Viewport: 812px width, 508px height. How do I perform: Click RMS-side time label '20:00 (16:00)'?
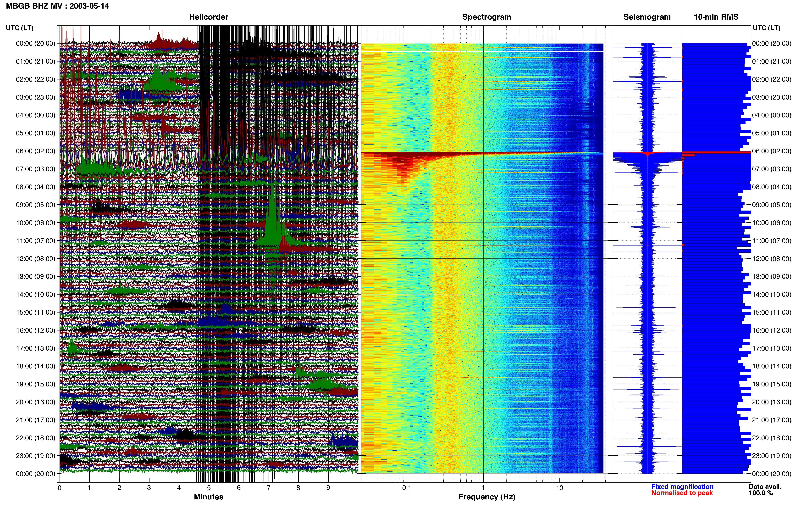[x=772, y=402]
